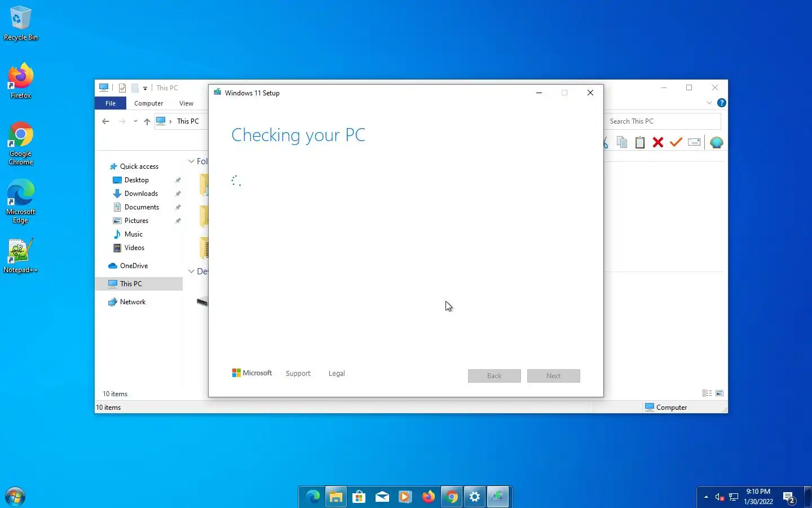The width and height of the screenshot is (812, 508).
Task: Select This PC in the navigation pane
Action: [x=139, y=284]
